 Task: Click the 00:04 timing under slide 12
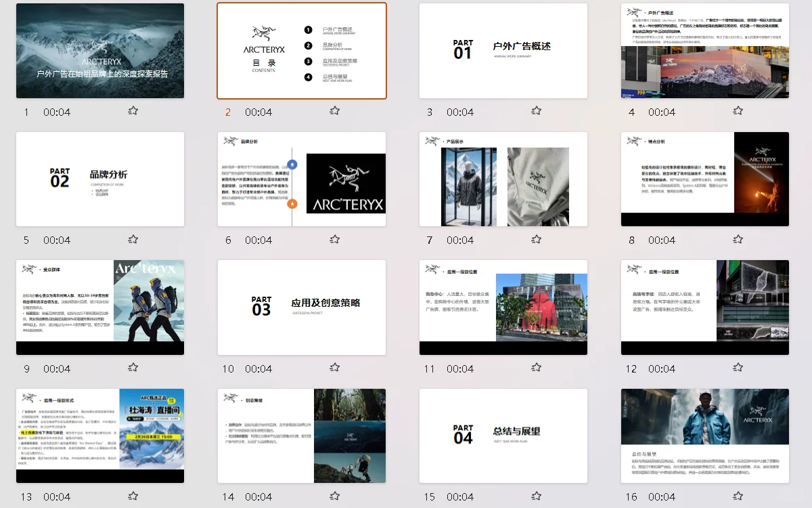662,369
